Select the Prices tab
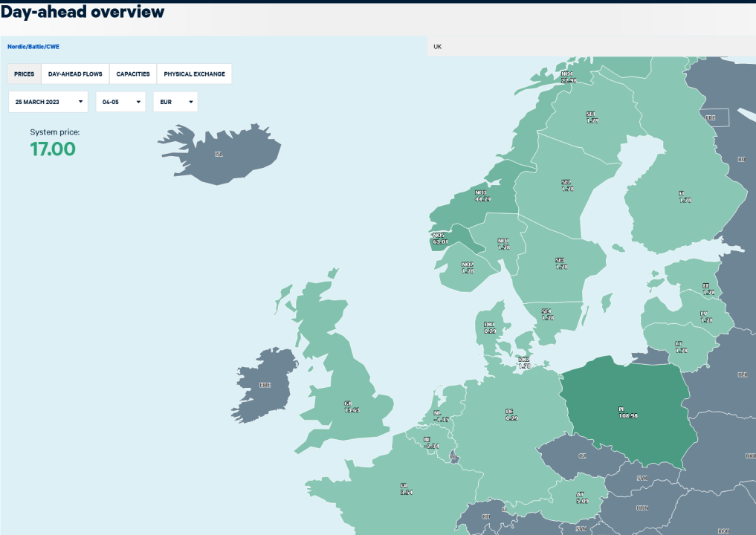Screen dimensions: 756x535 24,74
